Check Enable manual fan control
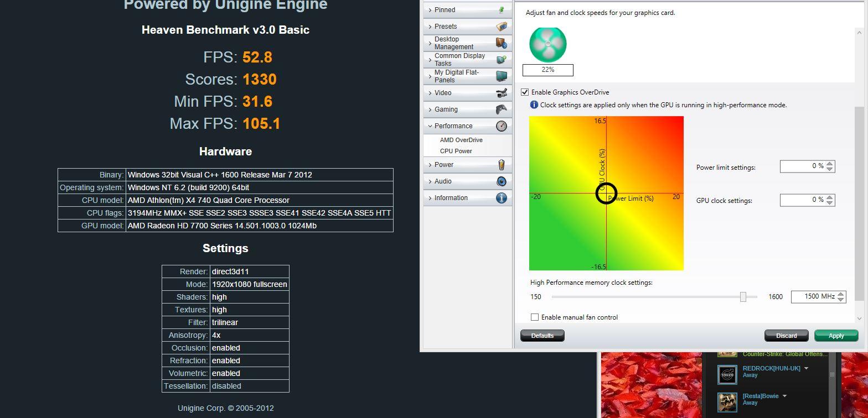The width and height of the screenshot is (868, 418). 535,317
